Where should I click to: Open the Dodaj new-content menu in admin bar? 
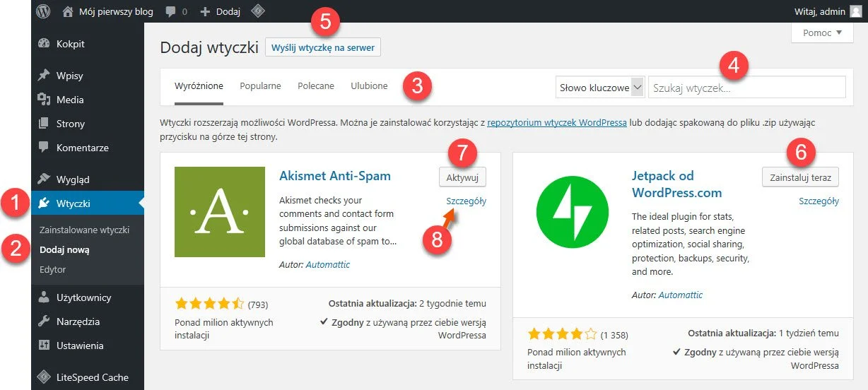(x=221, y=12)
